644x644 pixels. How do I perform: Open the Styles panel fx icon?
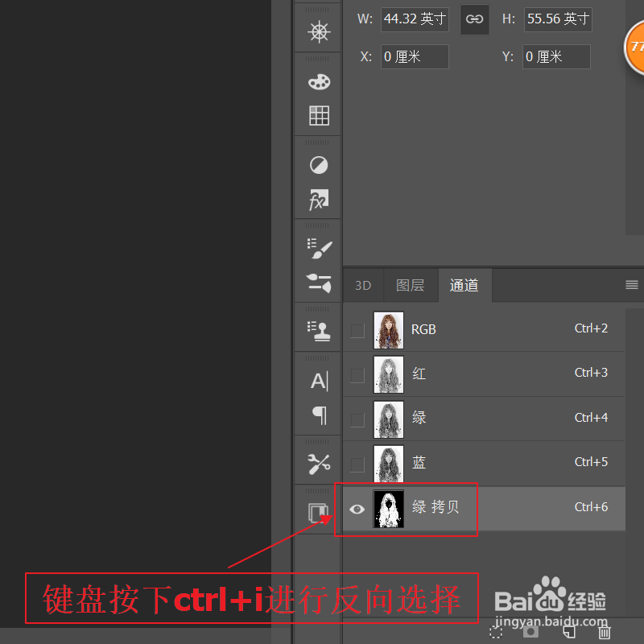(x=319, y=200)
